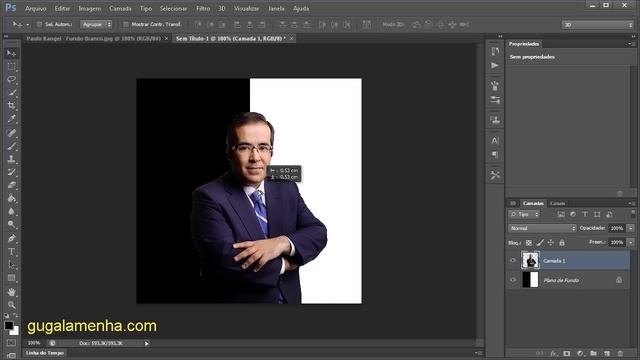Toggle lock transparent pixels
This screenshot has width=640, height=360.
click(529, 243)
